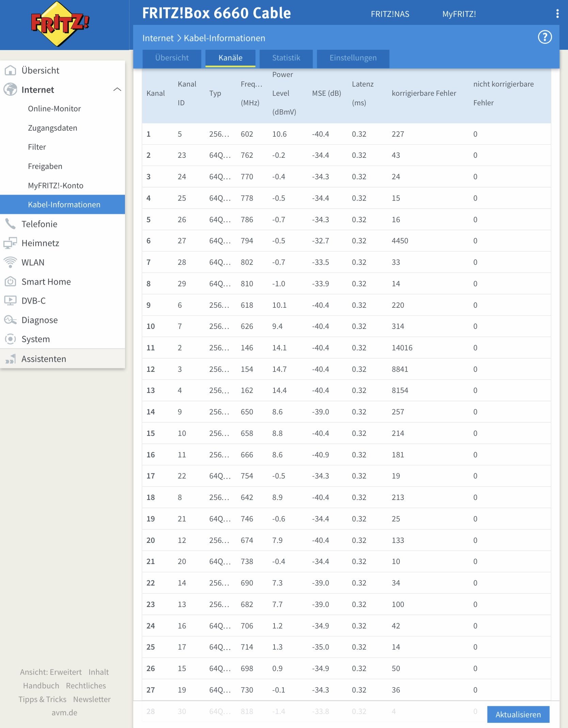Open the MyFRITZ! link in header
The height and width of the screenshot is (728, 568).
[x=459, y=14]
